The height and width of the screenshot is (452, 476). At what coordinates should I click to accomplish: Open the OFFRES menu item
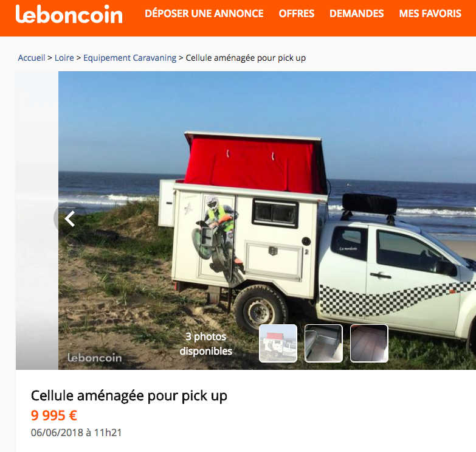point(297,13)
